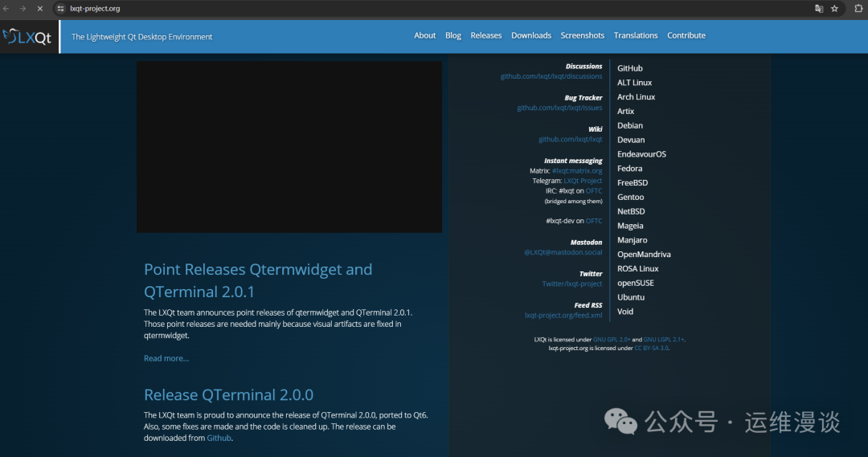Viewport: 868px width, 457px height.
Task: Click the translate page icon
Action: pos(819,8)
